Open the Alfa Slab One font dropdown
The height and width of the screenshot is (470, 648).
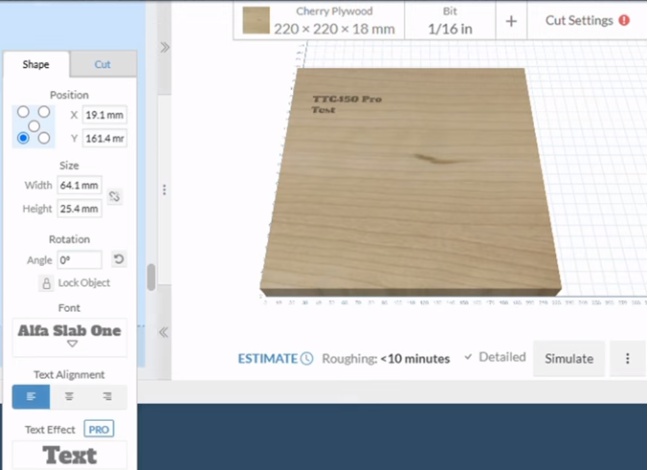pos(69,337)
